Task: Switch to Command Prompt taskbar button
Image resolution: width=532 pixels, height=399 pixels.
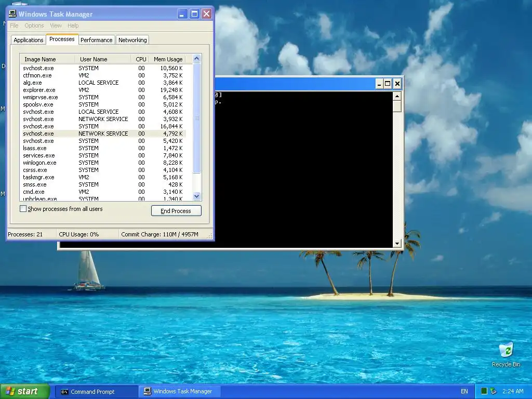Action: (96, 392)
